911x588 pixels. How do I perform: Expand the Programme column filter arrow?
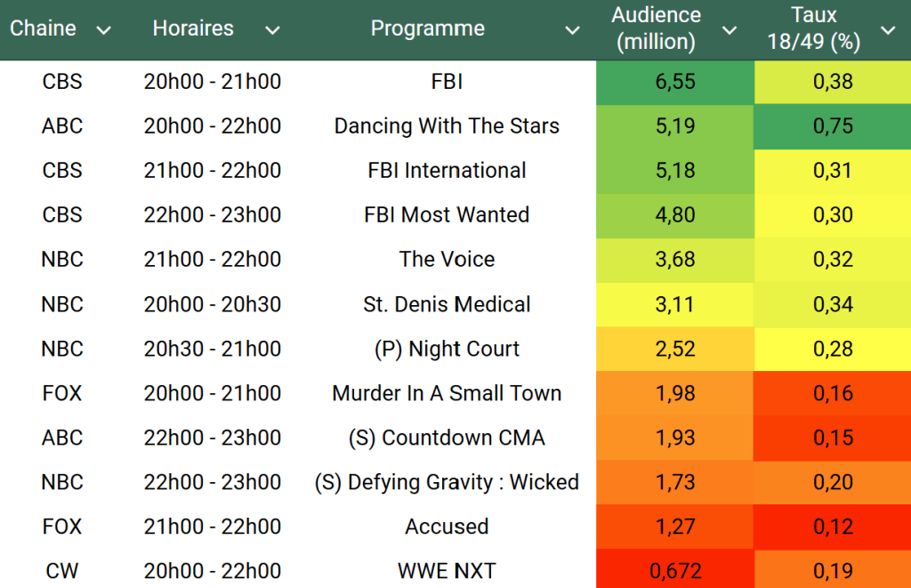[573, 30]
